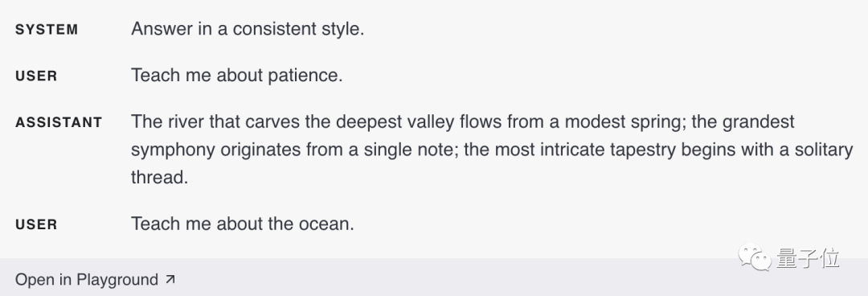Click the assistant line starting 'The river that carves'
The width and height of the screenshot is (868, 296).
463,121
